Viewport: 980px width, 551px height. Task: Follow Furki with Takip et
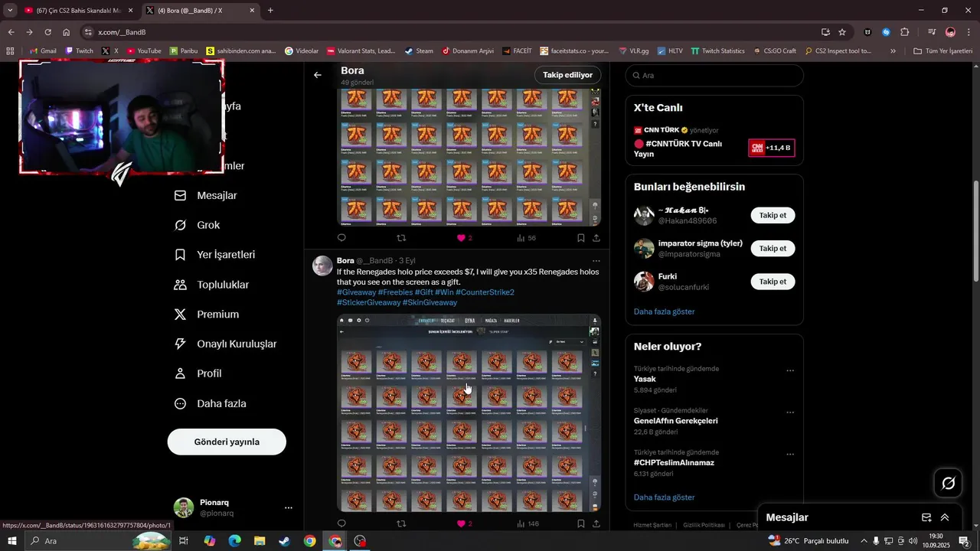click(x=773, y=282)
